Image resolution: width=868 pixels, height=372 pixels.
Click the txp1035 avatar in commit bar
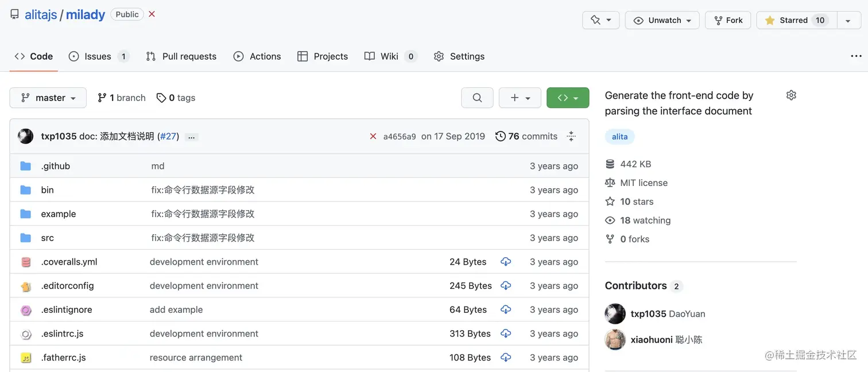25,136
